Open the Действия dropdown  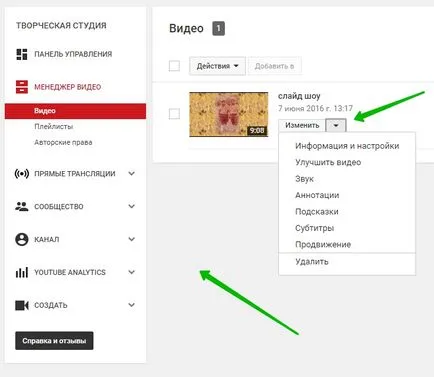pos(217,66)
